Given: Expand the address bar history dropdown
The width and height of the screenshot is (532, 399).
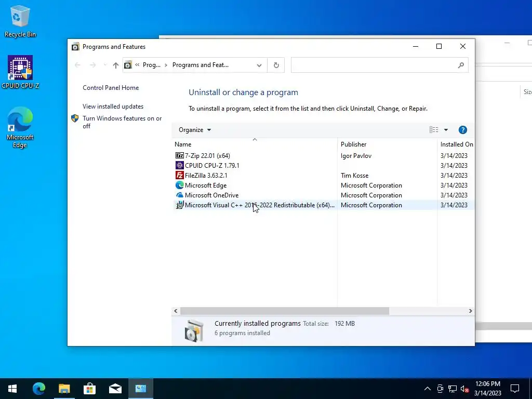Looking at the screenshot, I should (259, 65).
